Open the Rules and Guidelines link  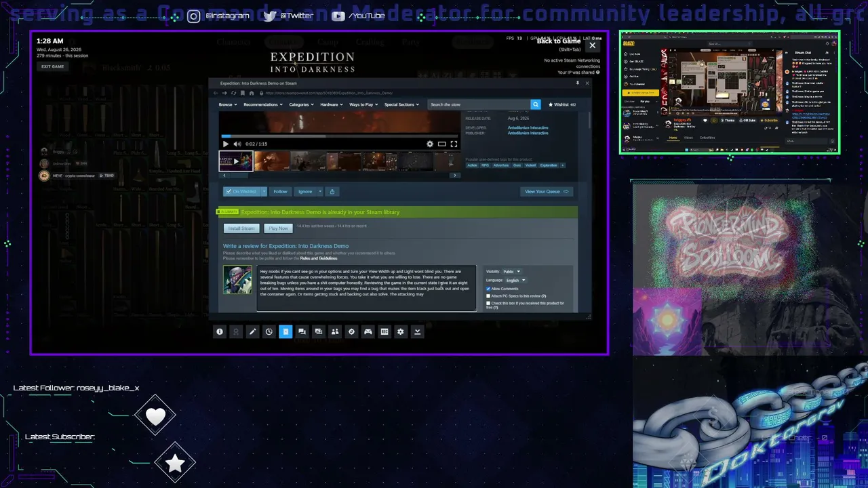pos(319,258)
